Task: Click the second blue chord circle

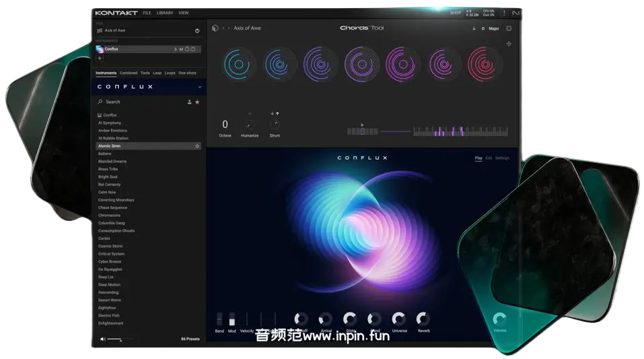Action: 280,65
